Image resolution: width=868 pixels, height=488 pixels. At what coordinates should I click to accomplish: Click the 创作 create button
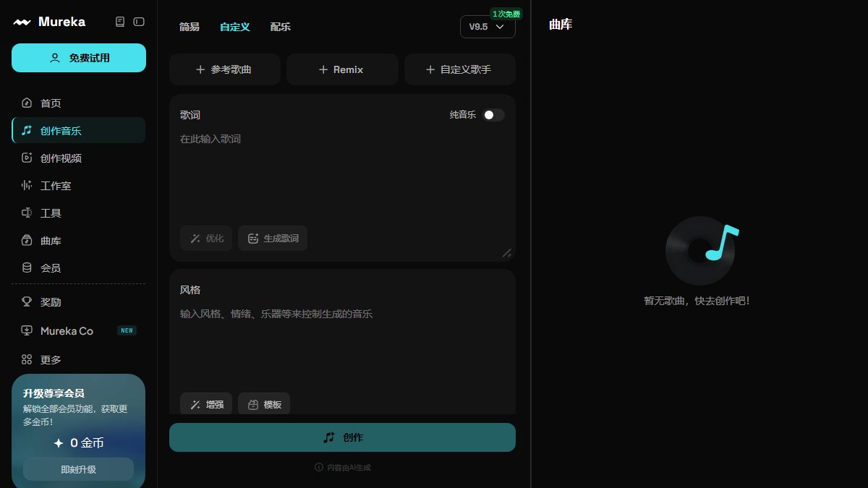coord(342,437)
